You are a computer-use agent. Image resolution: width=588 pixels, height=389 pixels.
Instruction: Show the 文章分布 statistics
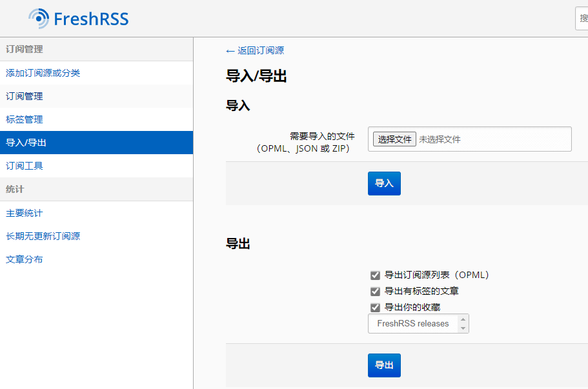pos(25,259)
